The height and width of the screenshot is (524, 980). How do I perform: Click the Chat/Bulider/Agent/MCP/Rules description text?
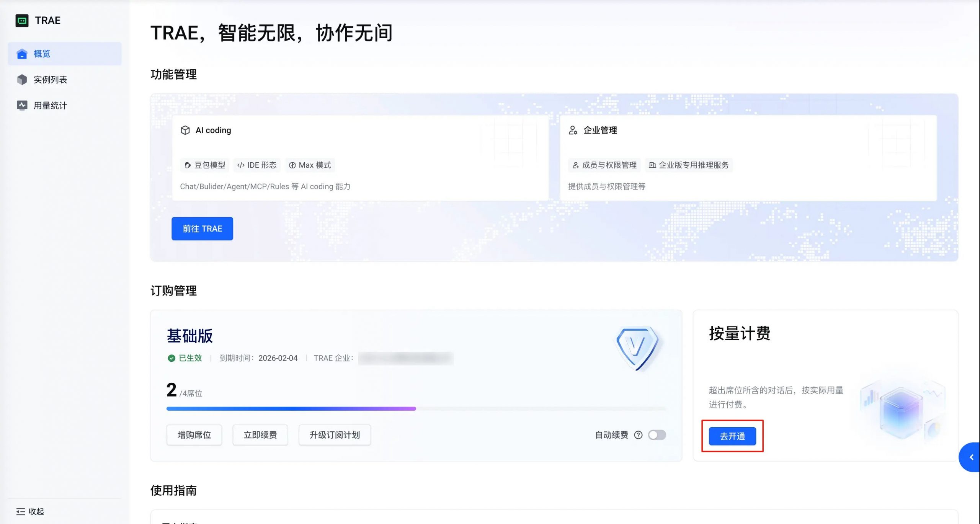pyautogui.click(x=265, y=186)
